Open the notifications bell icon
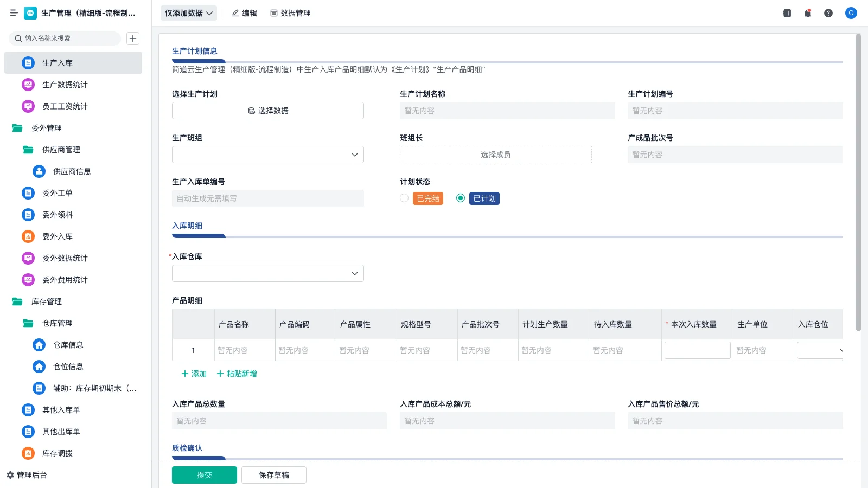Image resolution: width=868 pixels, height=488 pixels. 807,13
